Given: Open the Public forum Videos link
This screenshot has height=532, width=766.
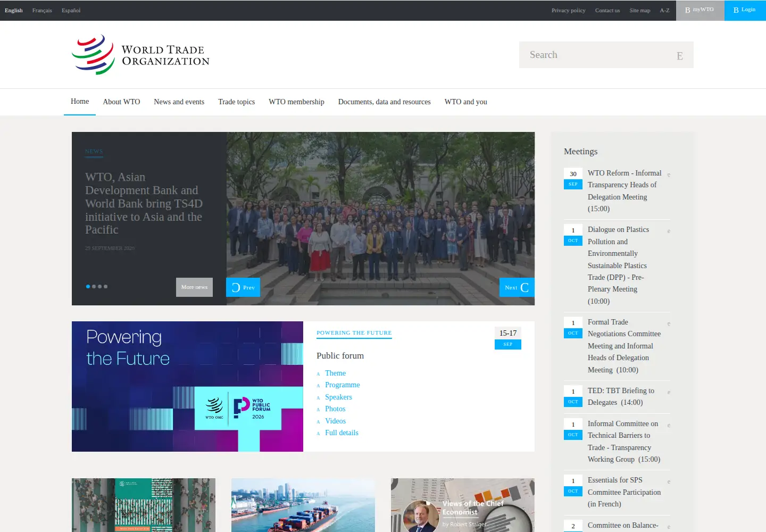Looking at the screenshot, I should [x=335, y=421].
